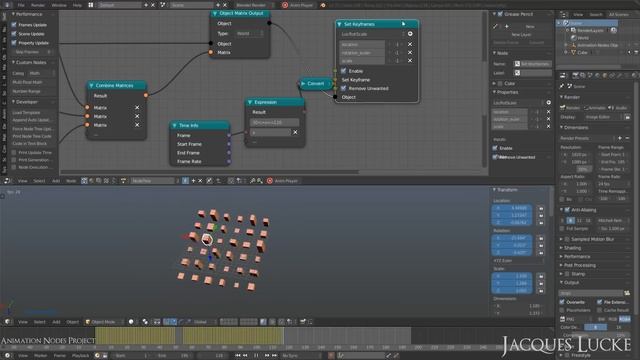
Task: Toggle Enable checkbox in Properties sidebar inputs
Action: tap(495, 148)
